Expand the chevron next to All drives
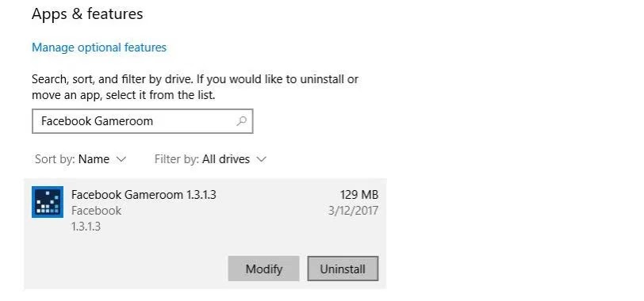The width and height of the screenshot is (644, 301). 261,159
